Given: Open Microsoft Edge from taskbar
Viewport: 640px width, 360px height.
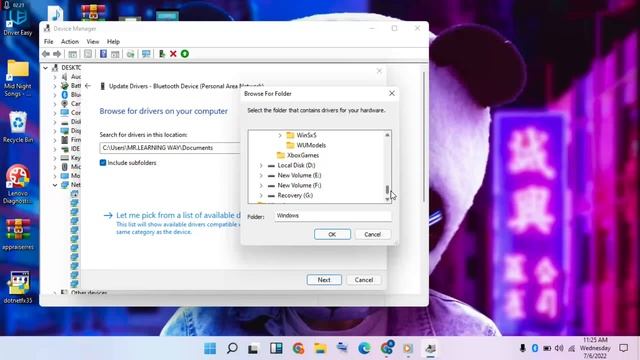Looking at the screenshot, I should 364,348.
